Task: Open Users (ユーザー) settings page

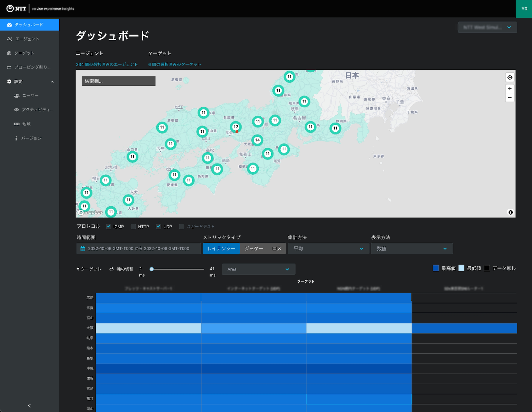Action: coord(30,96)
